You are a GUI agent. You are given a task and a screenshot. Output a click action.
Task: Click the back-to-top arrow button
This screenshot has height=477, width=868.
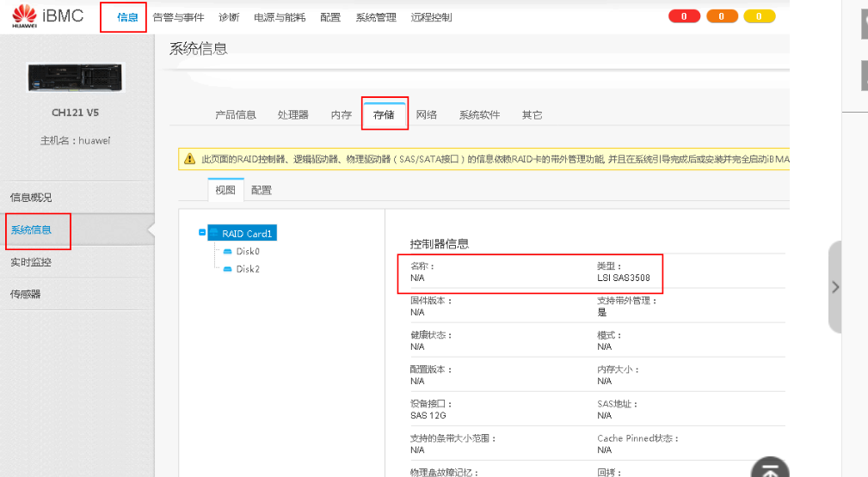coord(770,468)
